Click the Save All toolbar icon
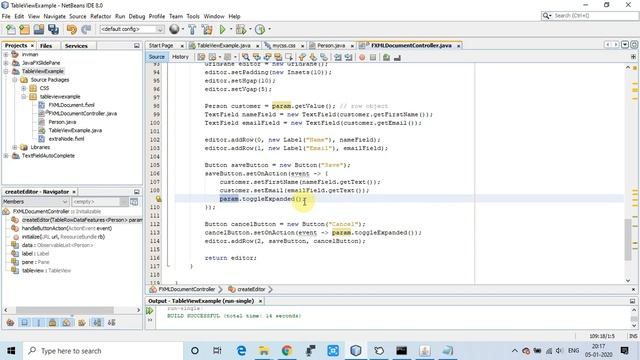This screenshot has height=360, width=640. coord(53,29)
